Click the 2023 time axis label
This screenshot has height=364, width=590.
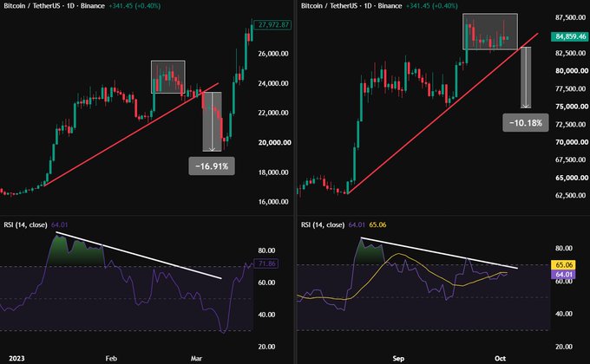(x=16, y=358)
